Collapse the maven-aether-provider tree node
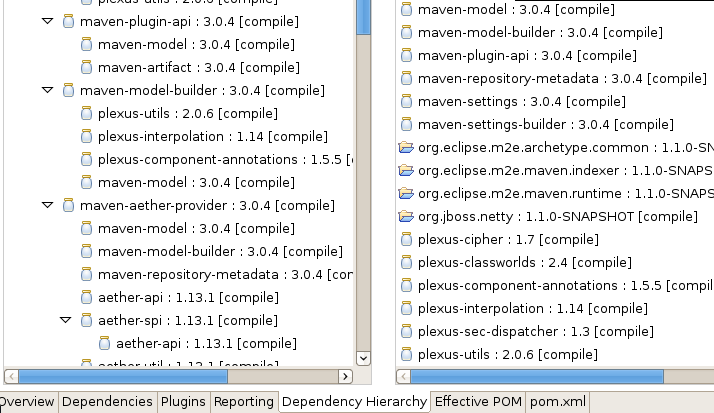The width and height of the screenshot is (714, 413). 47,205
